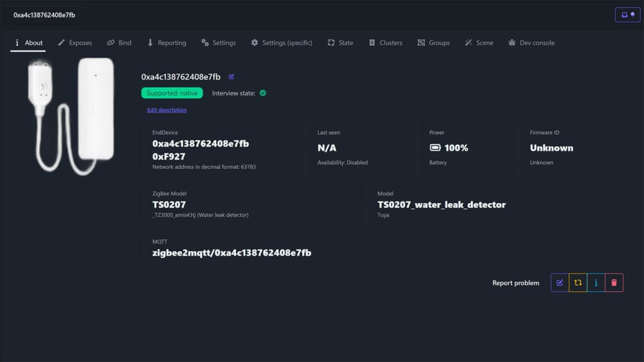Click the Edit description link

pos(167,110)
